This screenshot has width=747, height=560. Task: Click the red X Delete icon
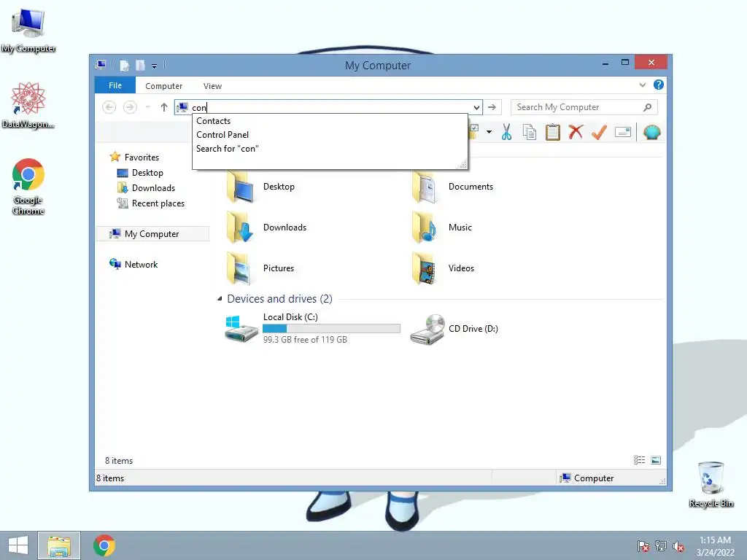pos(576,132)
